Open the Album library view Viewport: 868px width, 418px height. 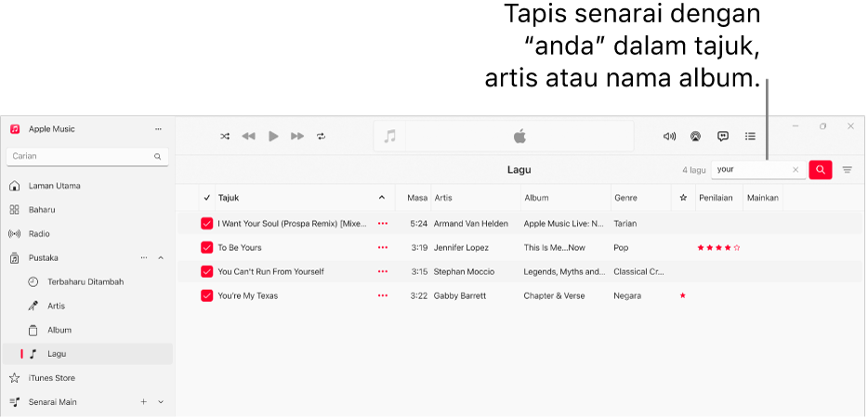(x=59, y=330)
